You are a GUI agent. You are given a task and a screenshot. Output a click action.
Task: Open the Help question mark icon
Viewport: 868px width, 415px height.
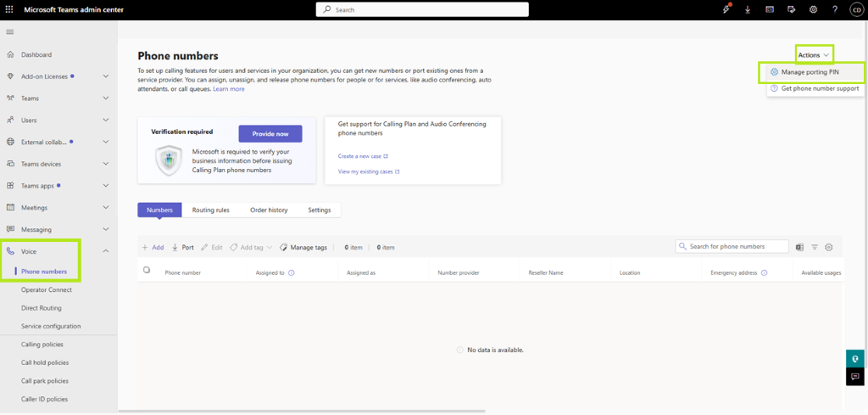(835, 9)
